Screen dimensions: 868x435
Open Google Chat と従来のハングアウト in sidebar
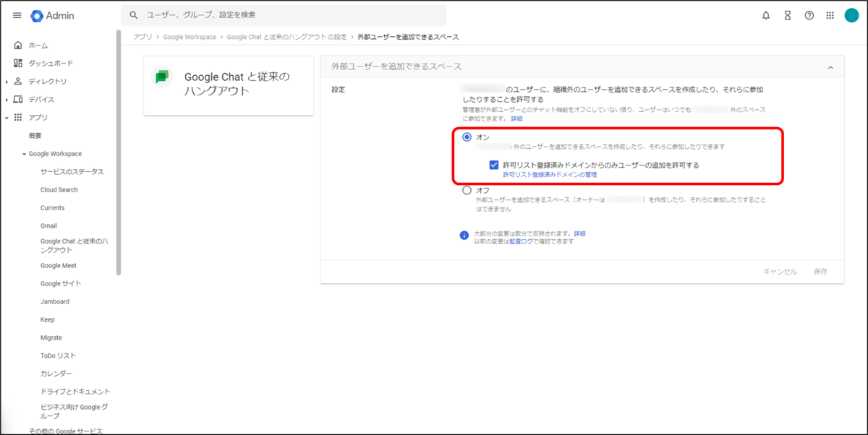(74, 245)
